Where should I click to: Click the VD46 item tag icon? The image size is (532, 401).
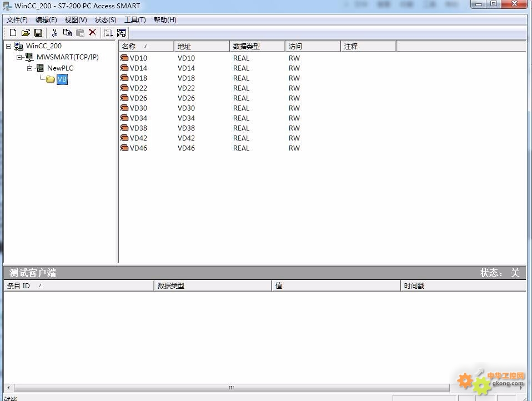point(124,148)
